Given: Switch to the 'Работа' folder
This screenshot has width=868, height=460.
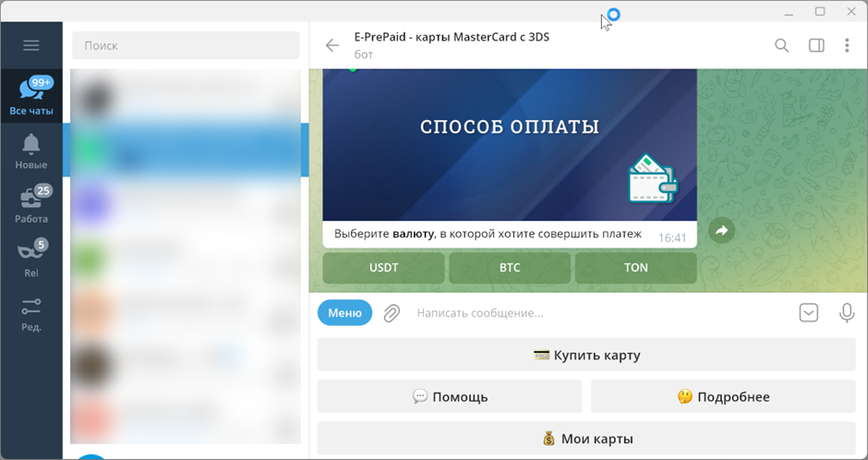Looking at the screenshot, I should tap(31, 204).
